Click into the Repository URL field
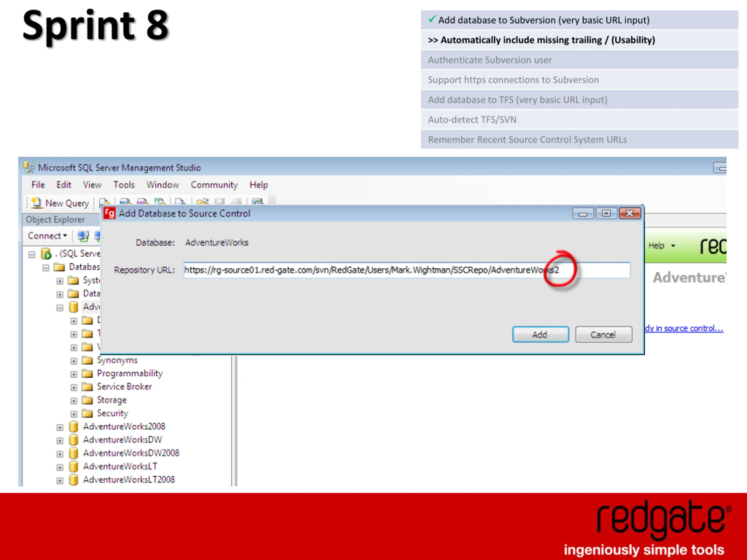 pos(406,270)
